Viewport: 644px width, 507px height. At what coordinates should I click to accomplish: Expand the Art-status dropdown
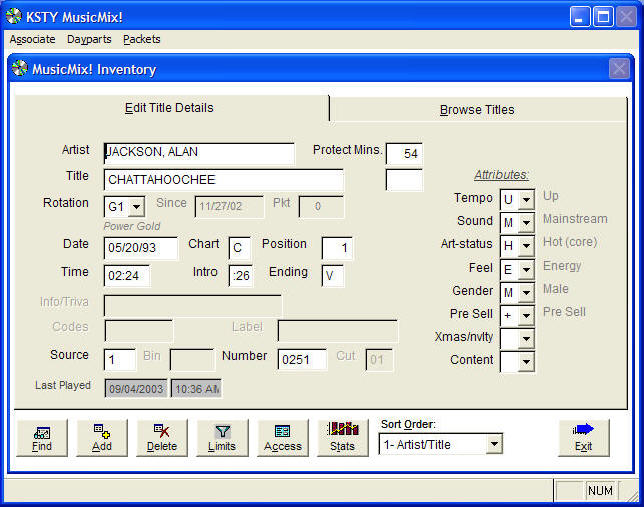pos(526,246)
